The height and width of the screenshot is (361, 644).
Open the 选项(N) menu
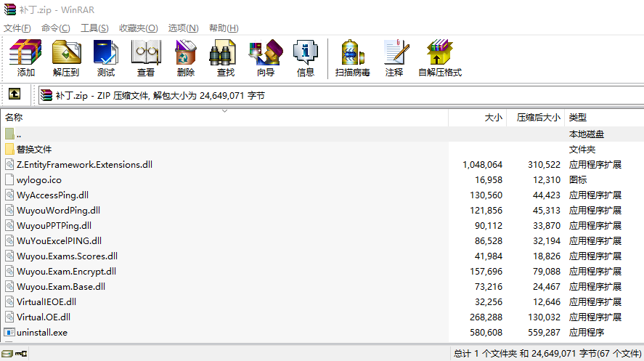pos(183,28)
